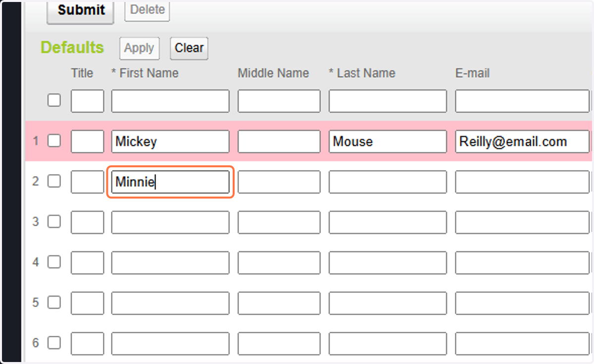Click the First Name field containing Mickey
Image resolution: width=594 pixels, height=364 pixels.
(x=170, y=141)
